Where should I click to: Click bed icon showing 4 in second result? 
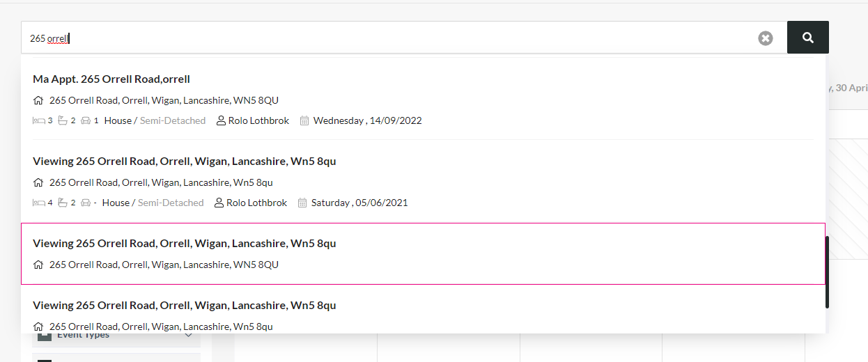(39, 203)
